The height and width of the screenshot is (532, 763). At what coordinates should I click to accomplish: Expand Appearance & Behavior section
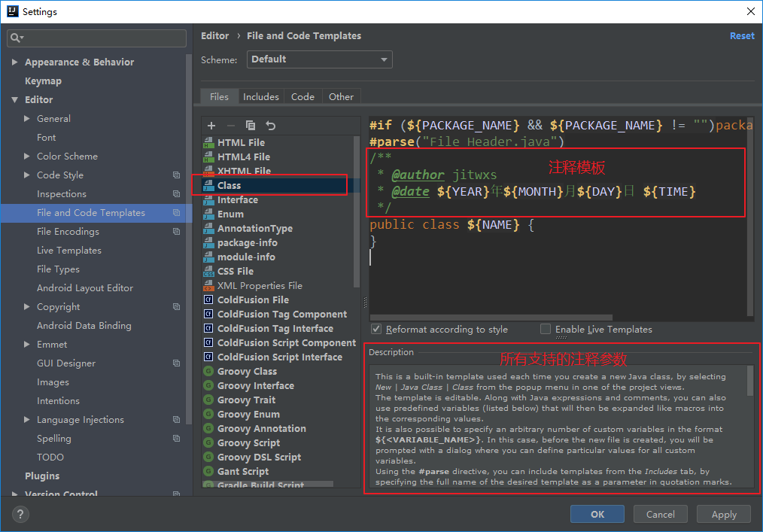coord(15,62)
